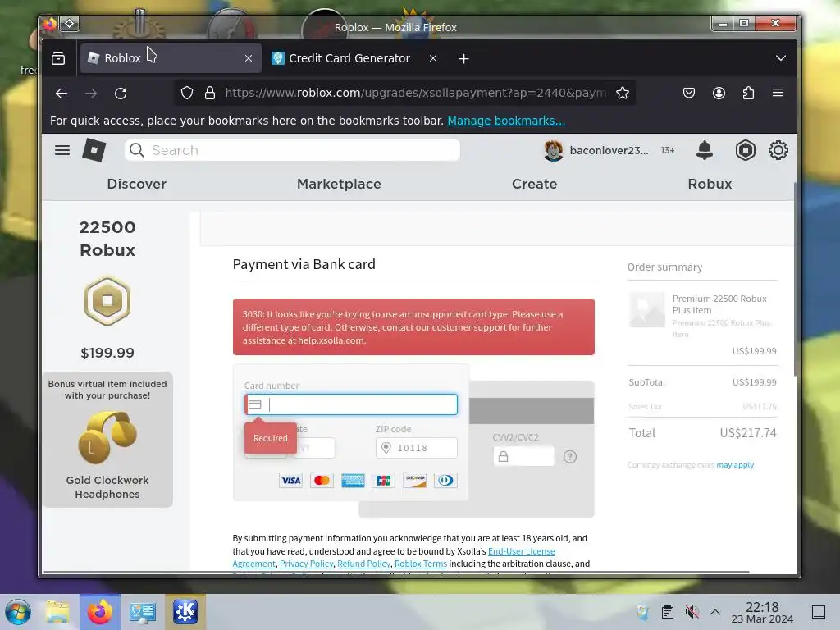
Task: Open the Firefox account icon
Action: click(719, 94)
